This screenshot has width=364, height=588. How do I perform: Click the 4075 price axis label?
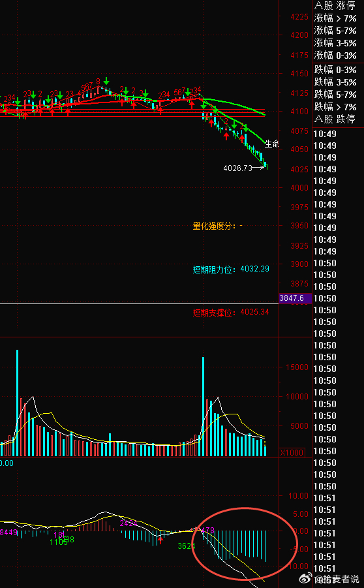click(x=299, y=131)
